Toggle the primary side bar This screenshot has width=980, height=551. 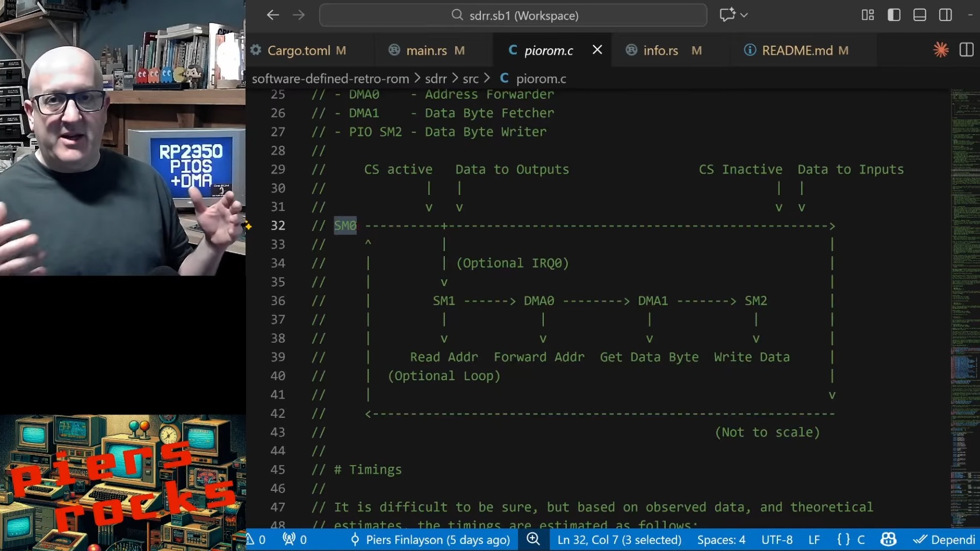(894, 15)
